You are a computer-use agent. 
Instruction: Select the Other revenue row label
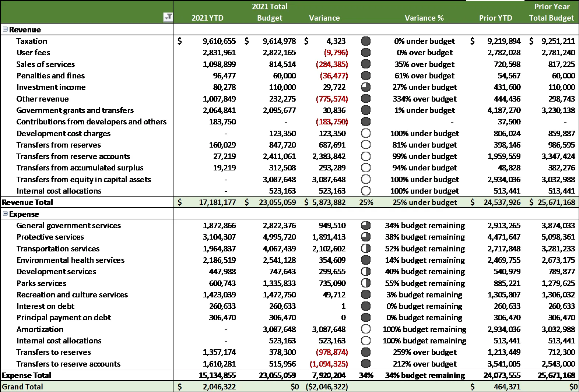tap(42, 99)
